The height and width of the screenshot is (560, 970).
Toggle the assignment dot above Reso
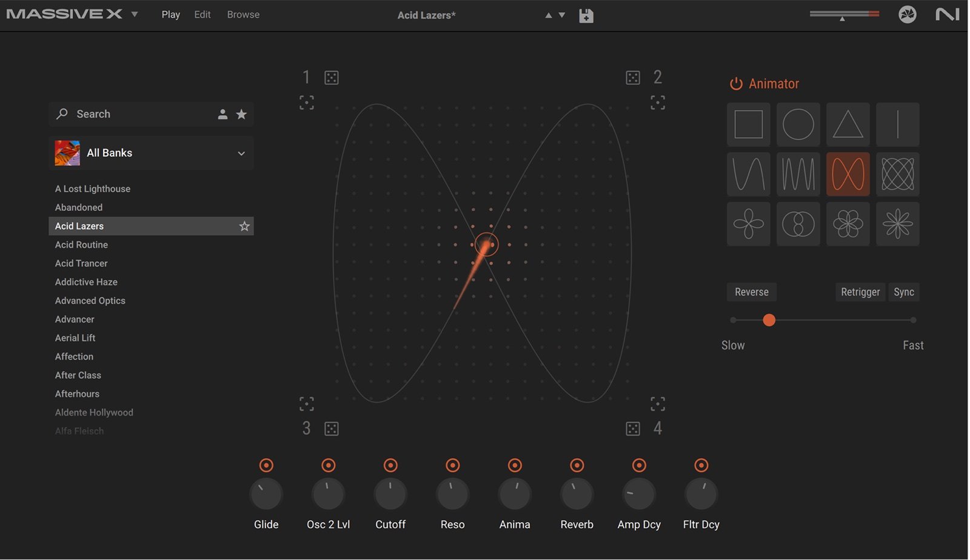tap(452, 465)
